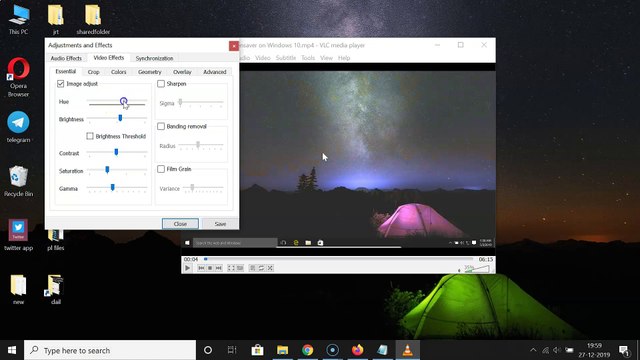Click VLC cone icon on taskbar
The height and width of the screenshot is (360, 640).
pos(407,350)
